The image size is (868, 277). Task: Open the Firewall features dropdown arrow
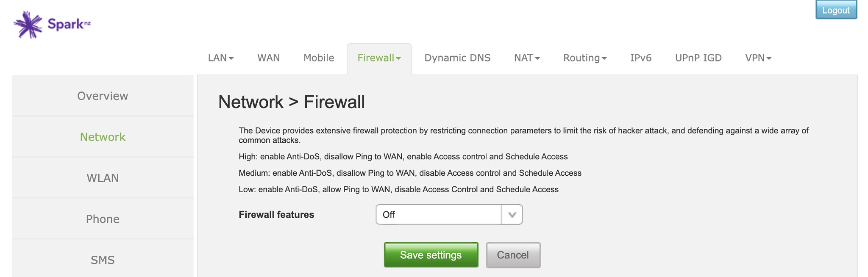coord(512,215)
